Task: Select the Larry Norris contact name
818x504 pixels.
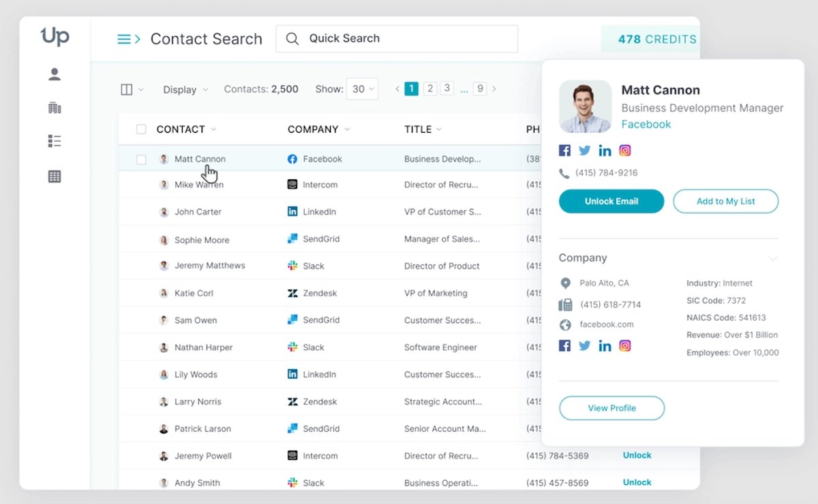Action: [198, 402]
